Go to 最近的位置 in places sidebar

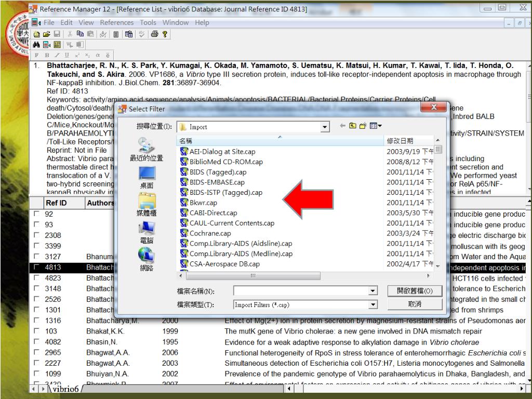pos(147,149)
